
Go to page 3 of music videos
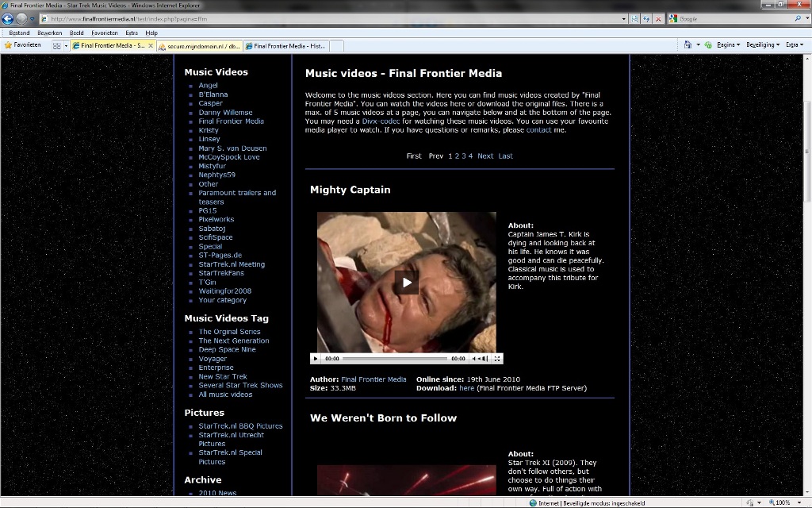click(464, 156)
